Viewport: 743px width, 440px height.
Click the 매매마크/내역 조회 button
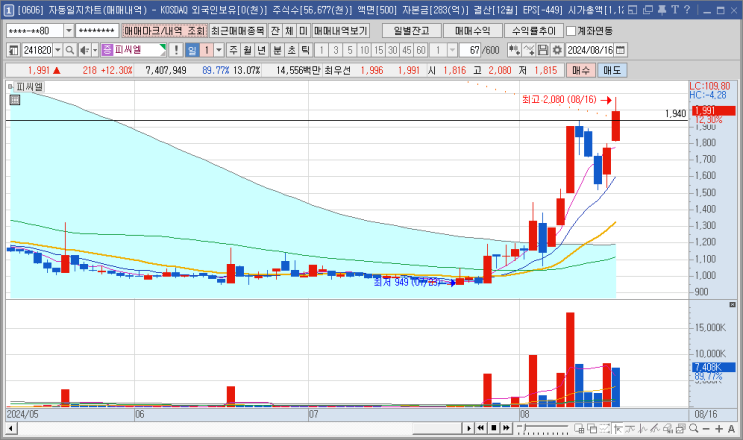164,31
